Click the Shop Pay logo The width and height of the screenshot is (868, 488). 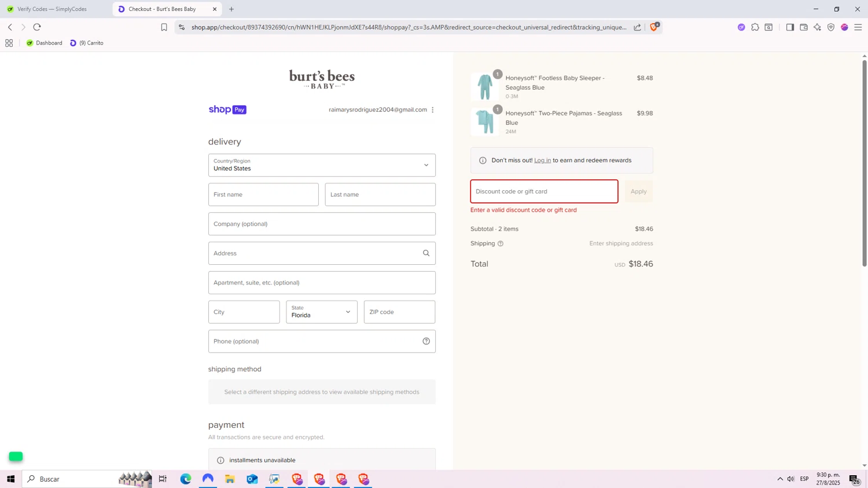point(227,110)
